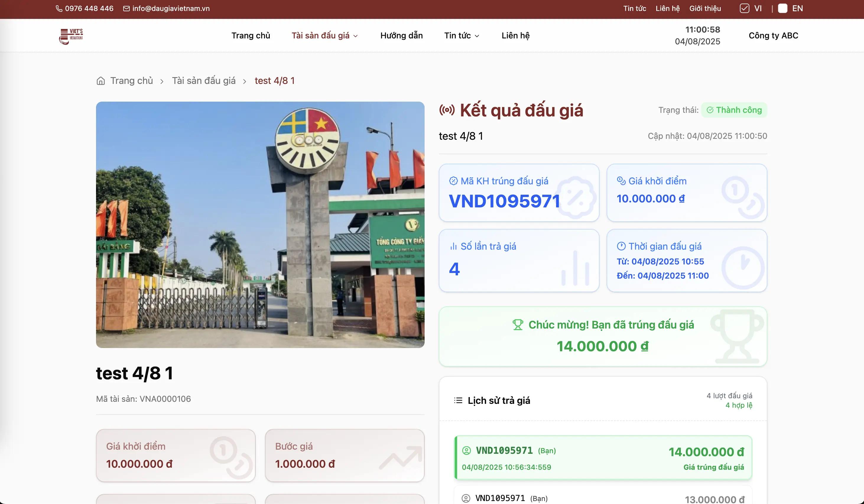The width and height of the screenshot is (864, 504).
Task: Click the Giá trúng đấu giá label
Action: pos(714,467)
